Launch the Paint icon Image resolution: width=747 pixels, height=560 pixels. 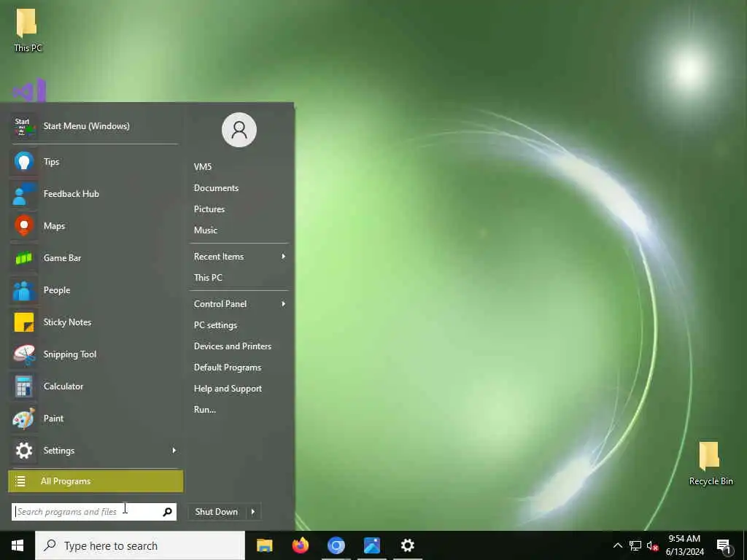24,419
